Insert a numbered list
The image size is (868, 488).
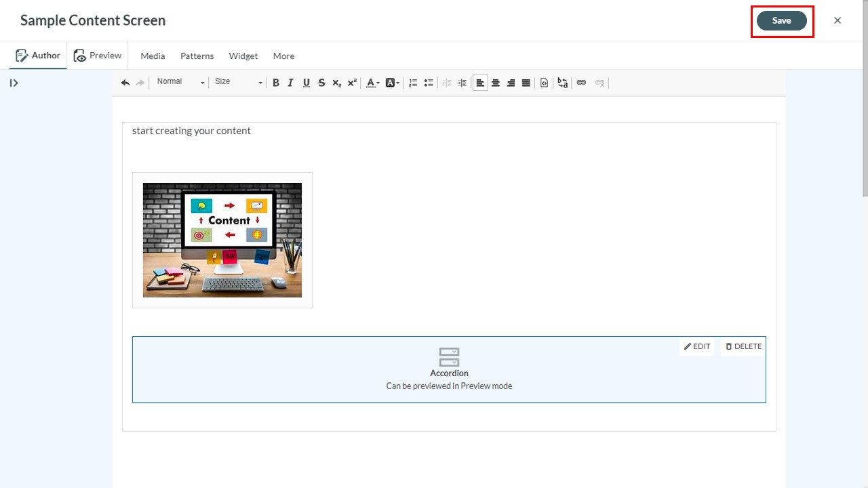click(413, 83)
